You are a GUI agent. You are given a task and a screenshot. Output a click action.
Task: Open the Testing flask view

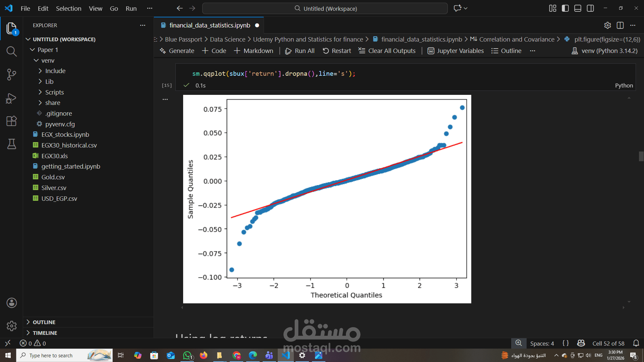[x=11, y=144]
